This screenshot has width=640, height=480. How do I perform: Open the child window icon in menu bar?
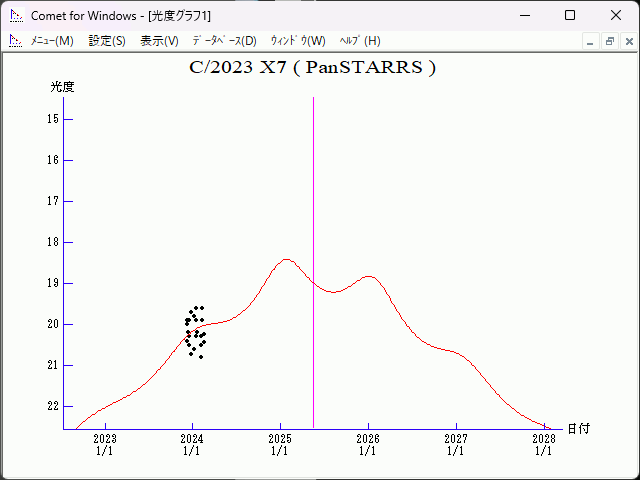[x=15, y=41]
